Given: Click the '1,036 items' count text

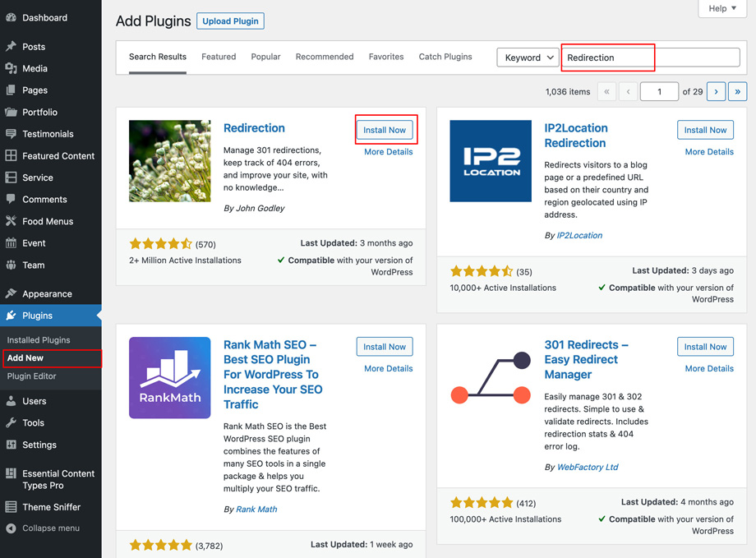Looking at the screenshot, I should (x=568, y=92).
